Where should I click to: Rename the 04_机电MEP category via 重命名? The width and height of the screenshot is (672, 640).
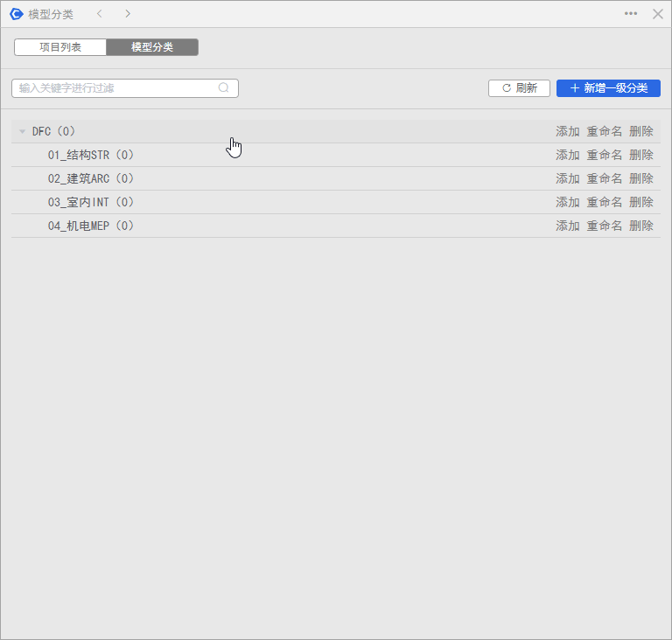(605, 226)
